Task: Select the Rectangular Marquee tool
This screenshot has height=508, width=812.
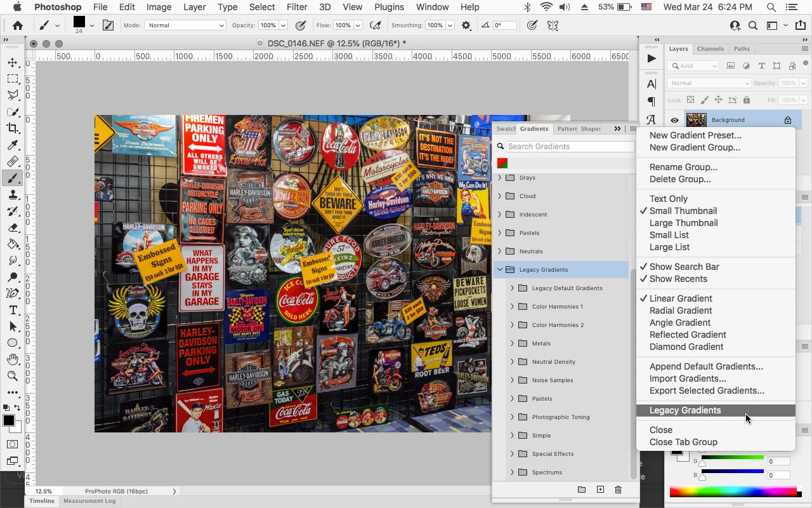Action: pos(13,79)
